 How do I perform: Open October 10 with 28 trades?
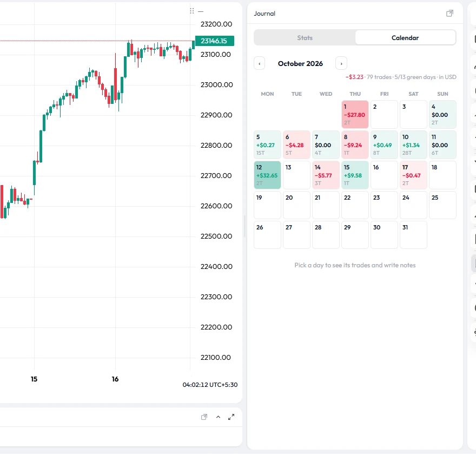413,145
